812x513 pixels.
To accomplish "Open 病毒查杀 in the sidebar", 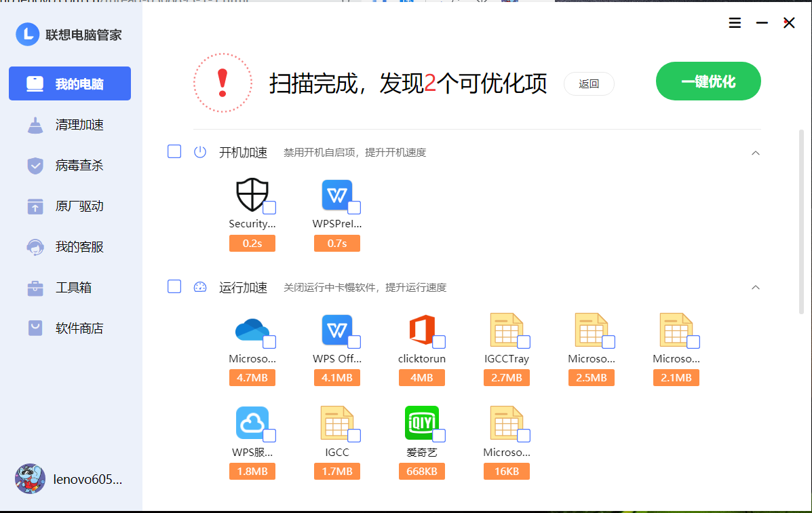I will pos(70,166).
